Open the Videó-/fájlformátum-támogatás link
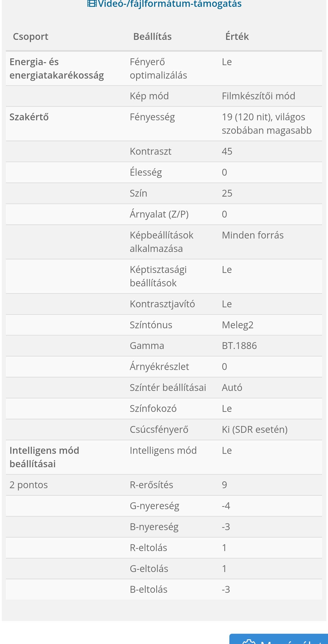This screenshot has height=644, width=328. [x=170, y=4]
